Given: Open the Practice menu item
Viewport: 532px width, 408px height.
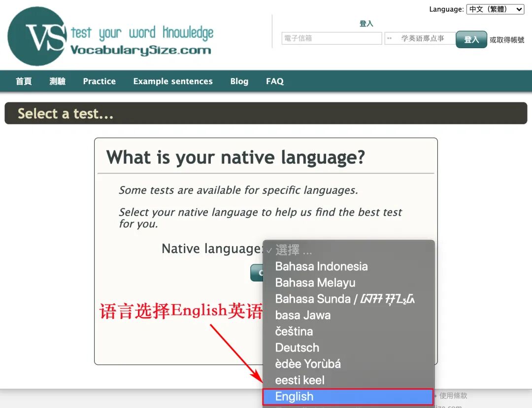Looking at the screenshot, I should pos(100,81).
